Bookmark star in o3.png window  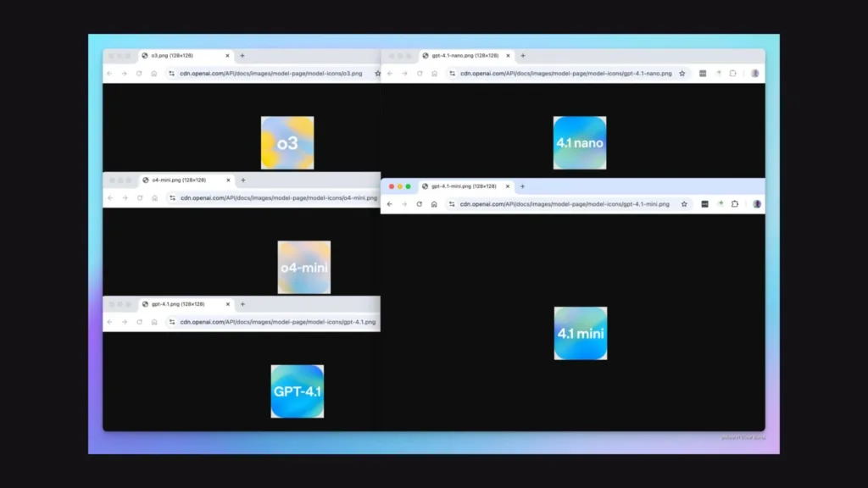[x=377, y=74]
